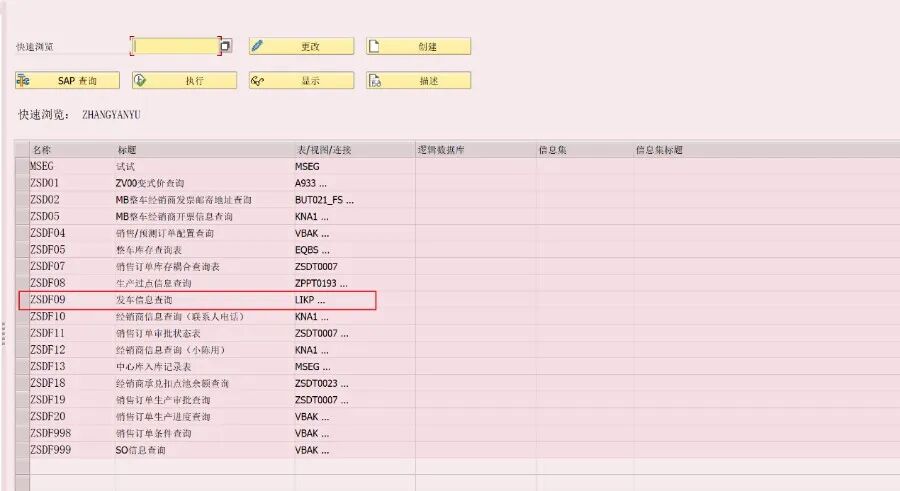Select the ZSDF18 quickview name
900x491 pixels.
click(x=47, y=383)
